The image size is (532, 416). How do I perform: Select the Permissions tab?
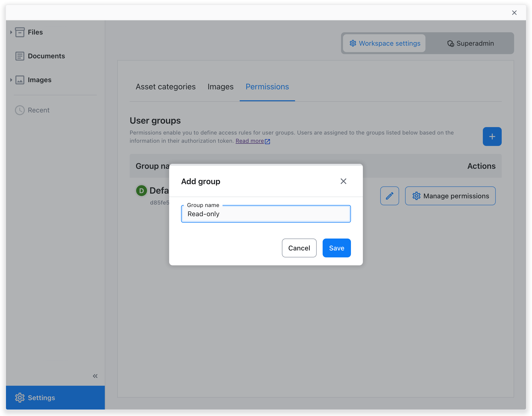tap(267, 86)
